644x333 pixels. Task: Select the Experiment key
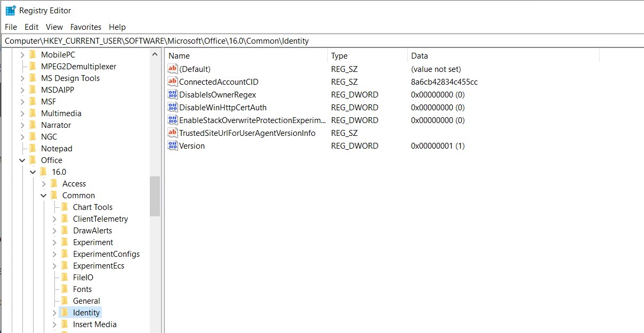click(x=93, y=242)
